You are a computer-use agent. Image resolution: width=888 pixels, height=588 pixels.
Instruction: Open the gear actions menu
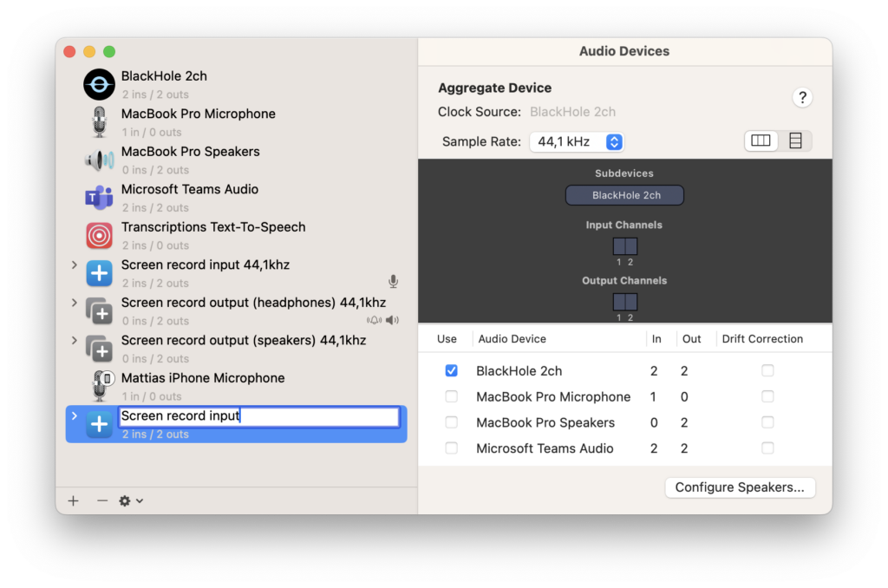pos(130,500)
